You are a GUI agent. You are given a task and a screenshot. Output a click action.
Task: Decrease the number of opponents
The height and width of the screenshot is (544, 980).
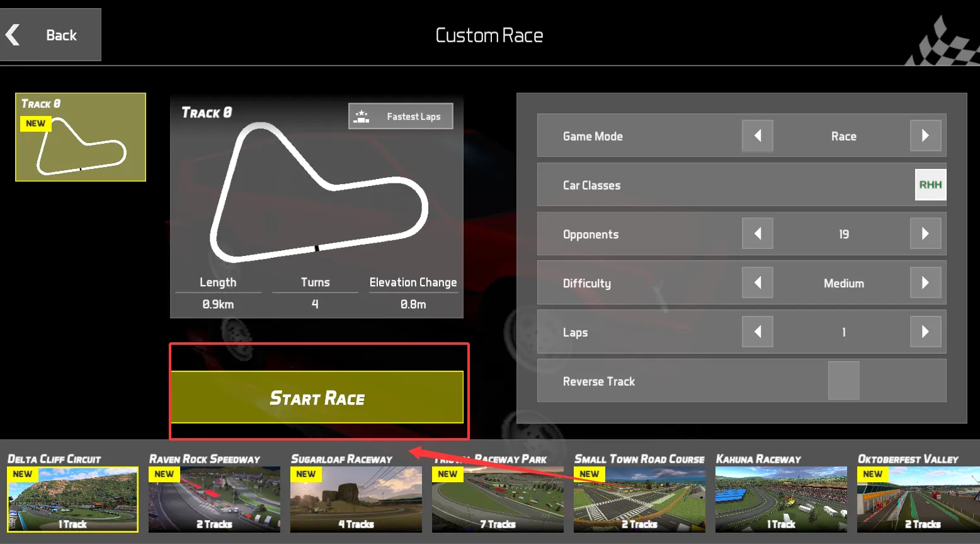coord(757,234)
